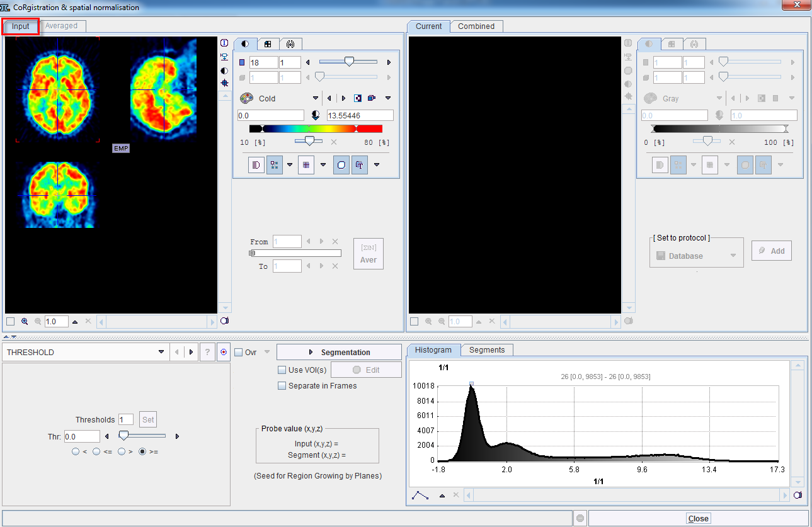The height and width of the screenshot is (527, 812).
Task: Click the blue cube overlay icon
Action: (x=372, y=98)
